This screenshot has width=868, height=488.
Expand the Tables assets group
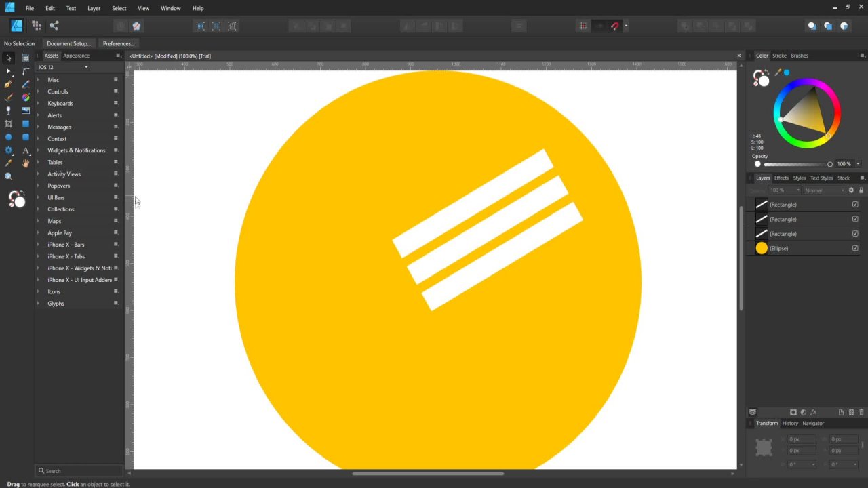(x=38, y=163)
